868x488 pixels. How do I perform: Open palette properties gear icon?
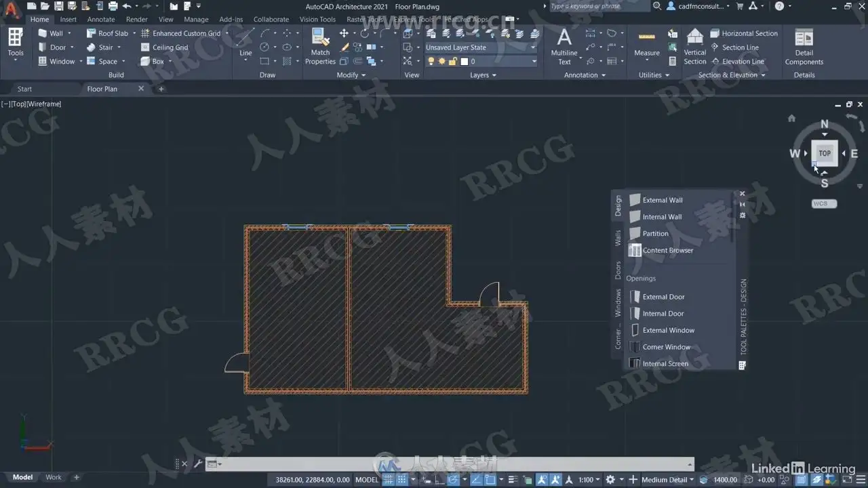(x=743, y=216)
